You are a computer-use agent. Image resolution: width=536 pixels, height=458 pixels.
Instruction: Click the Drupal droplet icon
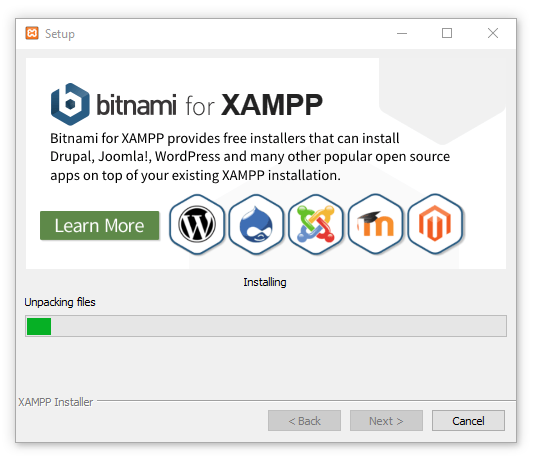coord(256,225)
